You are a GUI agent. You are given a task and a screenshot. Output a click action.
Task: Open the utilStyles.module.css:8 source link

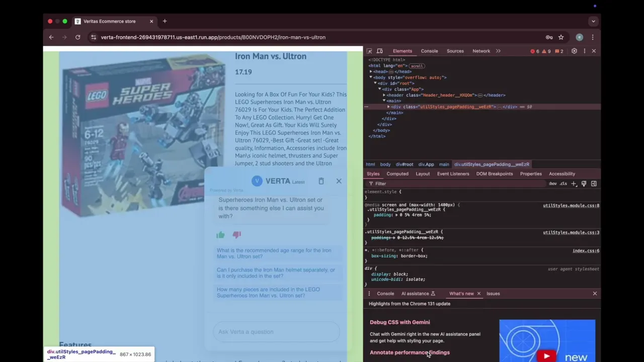(x=571, y=206)
